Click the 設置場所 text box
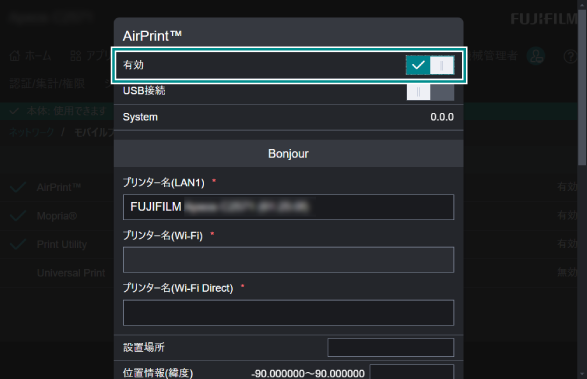This screenshot has height=379, width=587. coord(390,348)
